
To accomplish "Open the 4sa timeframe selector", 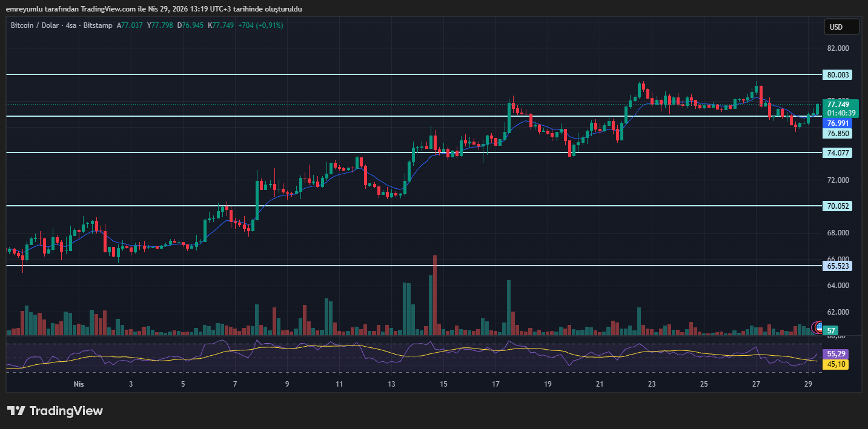I will pos(70,25).
